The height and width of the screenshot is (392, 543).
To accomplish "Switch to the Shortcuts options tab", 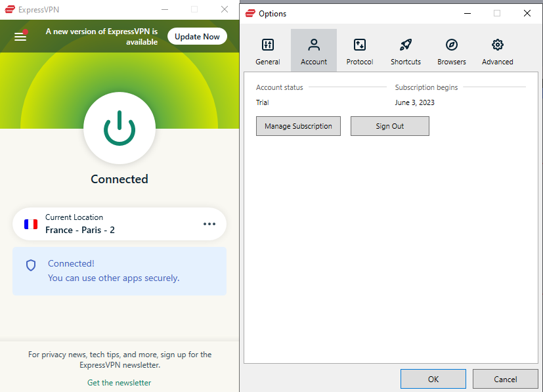I will [x=406, y=51].
